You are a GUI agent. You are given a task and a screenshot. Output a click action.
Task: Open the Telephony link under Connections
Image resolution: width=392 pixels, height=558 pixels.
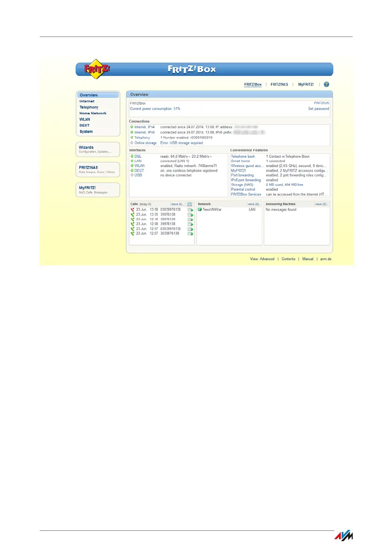pyautogui.click(x=142, y=138)
